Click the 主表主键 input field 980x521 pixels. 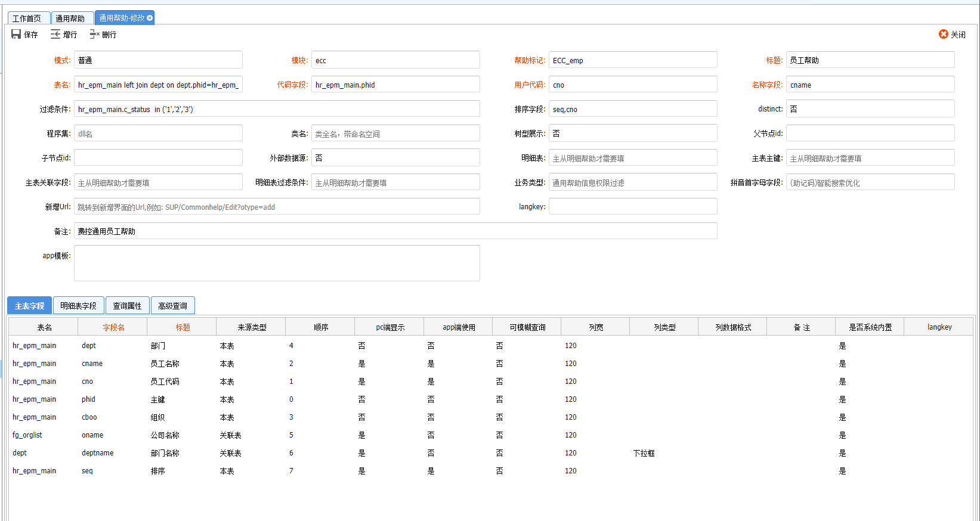click(x=870, y=157)
